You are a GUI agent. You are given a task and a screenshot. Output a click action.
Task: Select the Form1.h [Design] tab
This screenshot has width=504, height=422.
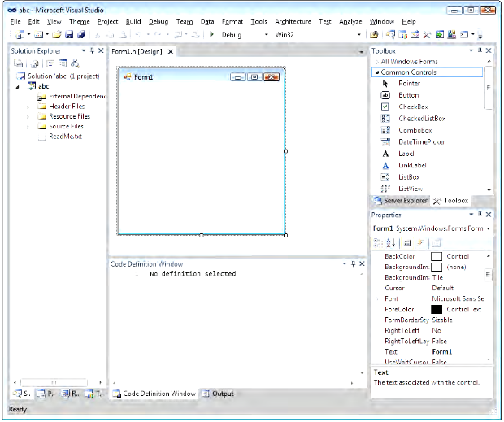tap(137, 51)
